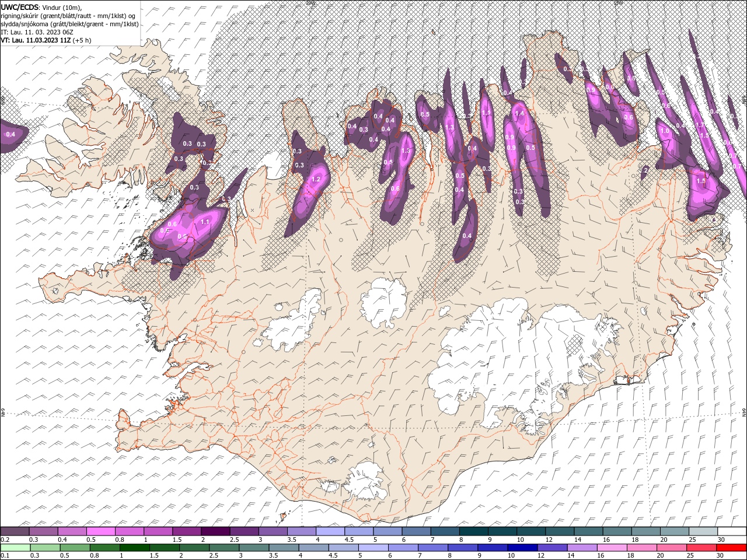
Task: Click the valid time 'VT: Lau. 11.03.2023 11Z'
Action: click(35, 40)
